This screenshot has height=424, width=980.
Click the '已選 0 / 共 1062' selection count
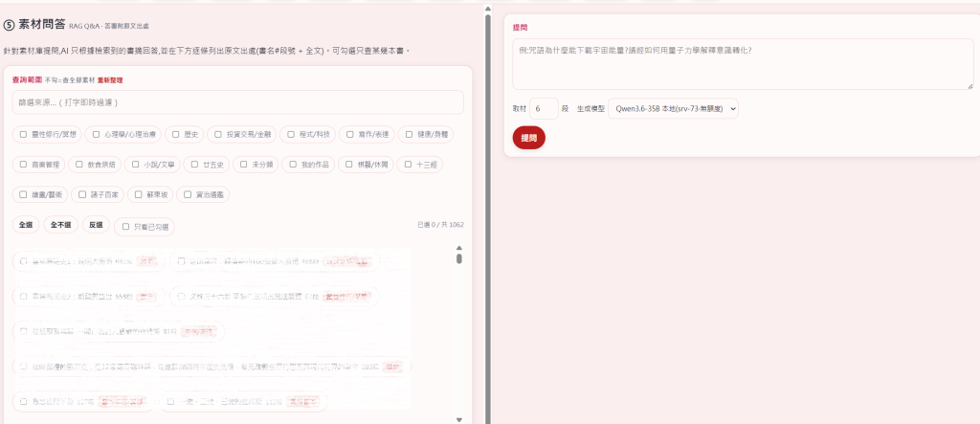point(440,225)
